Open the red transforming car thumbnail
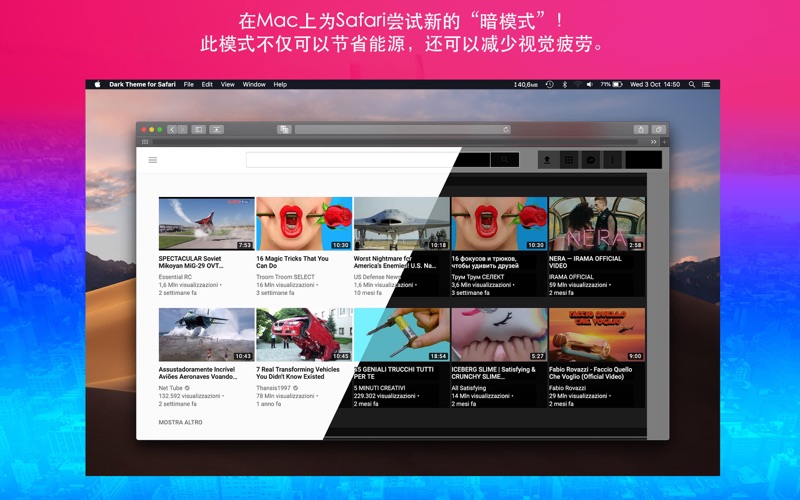The width and height of the screenshot is (800, 500). [304, 334]
